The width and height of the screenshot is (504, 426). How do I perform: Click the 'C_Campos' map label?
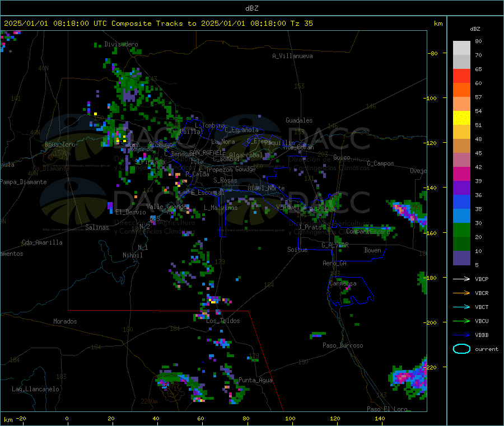(x=380, y=163)
